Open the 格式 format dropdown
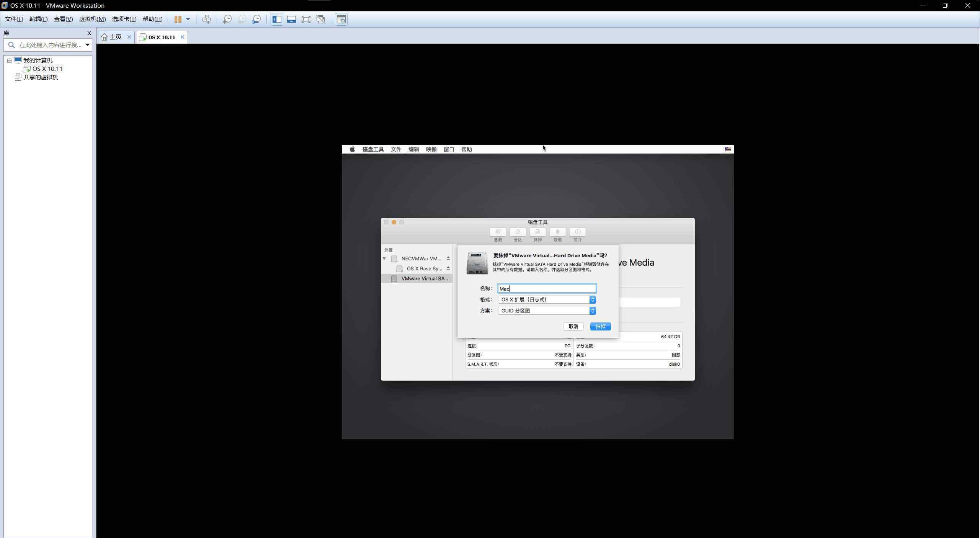Viewport: 980px width, 538px height. pyautogui.click(x=546, y=300)
